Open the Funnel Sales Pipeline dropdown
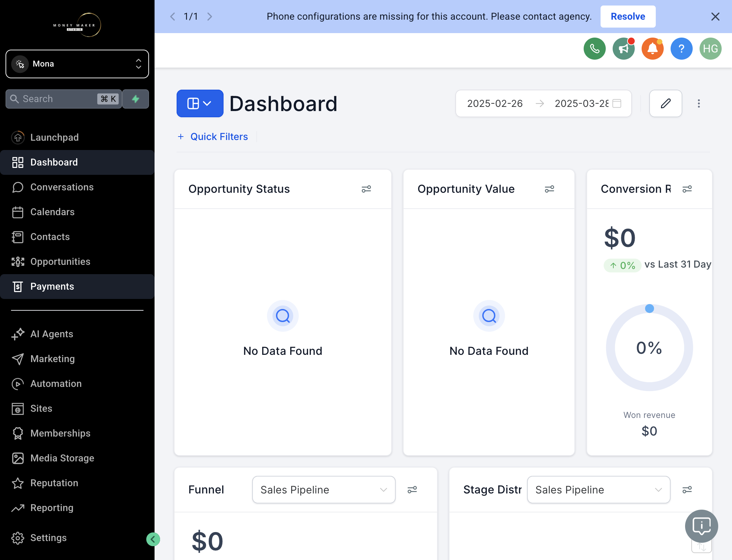The height and width of the screenshot is (560, 732). (x=324, y=490)
